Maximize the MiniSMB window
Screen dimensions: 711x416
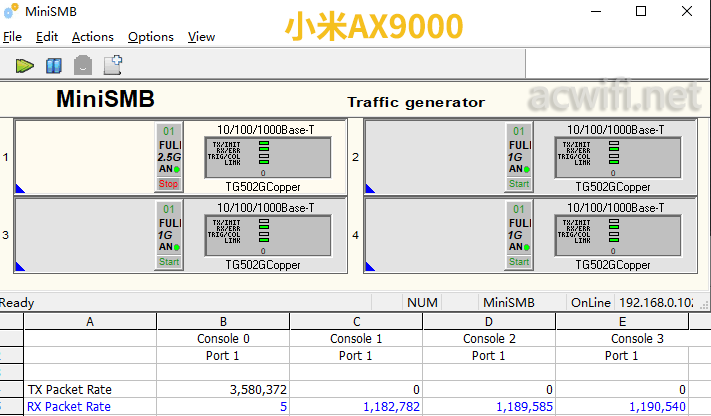click(x=641, y=11)
